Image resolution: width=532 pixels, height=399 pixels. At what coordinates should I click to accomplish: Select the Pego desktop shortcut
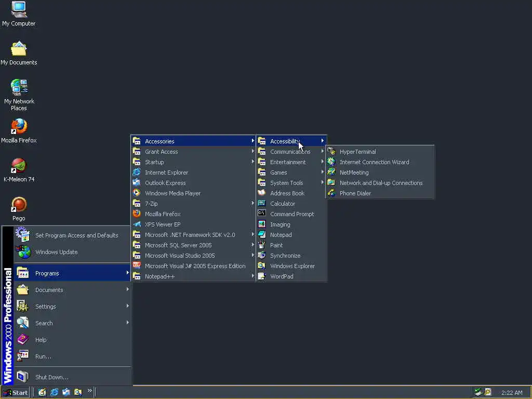click(x=19, y=209)
